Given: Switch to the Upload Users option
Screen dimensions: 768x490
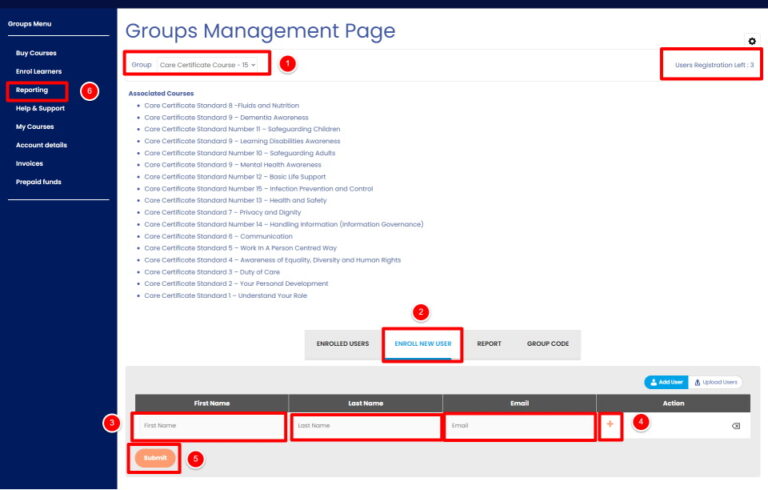Looking at the screenshot, I should [x=716, y=382].
